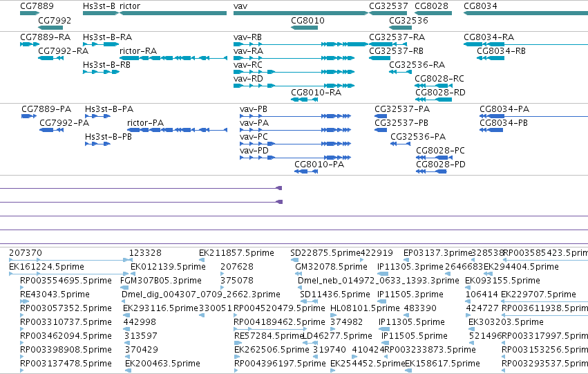Click the CG8034 gene label
Image resolution: width=588 pixels, height=374 pixels.
(x=480, y=6)
